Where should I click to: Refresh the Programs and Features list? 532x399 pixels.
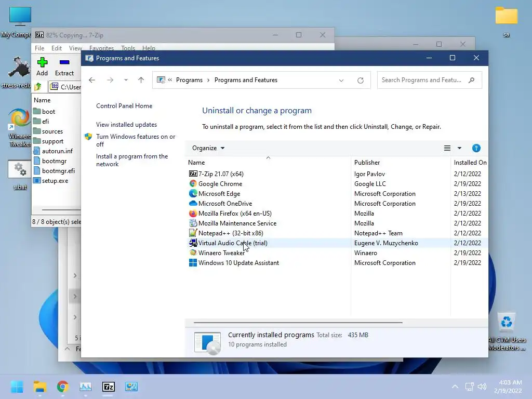[x=361, y=80]
